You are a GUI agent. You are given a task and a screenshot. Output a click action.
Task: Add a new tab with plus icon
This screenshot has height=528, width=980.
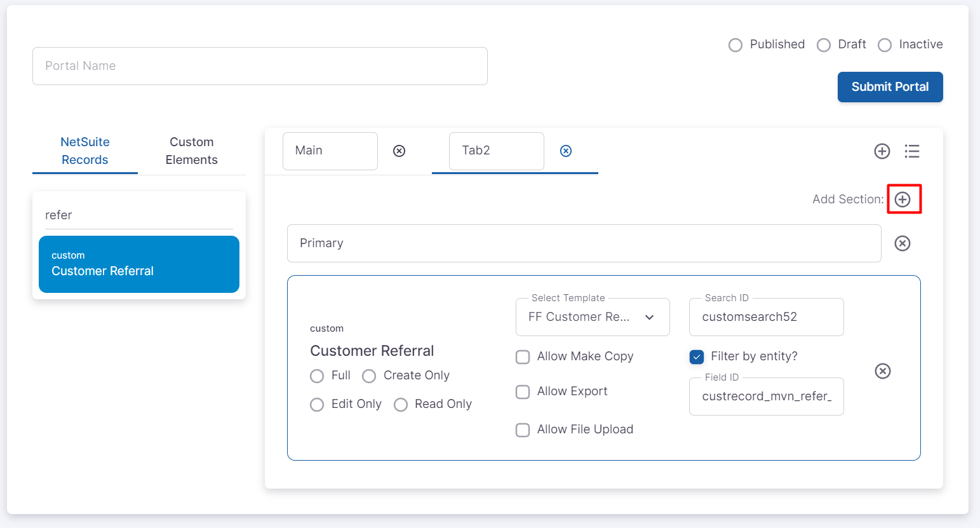[882, 151]
